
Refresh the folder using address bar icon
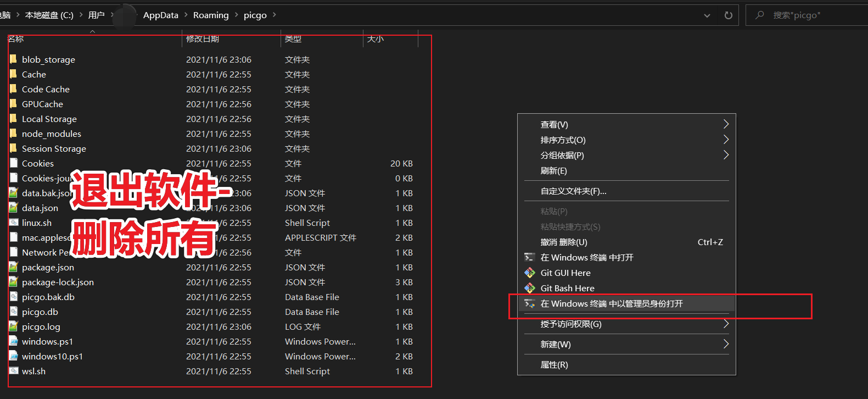[728, 15]
